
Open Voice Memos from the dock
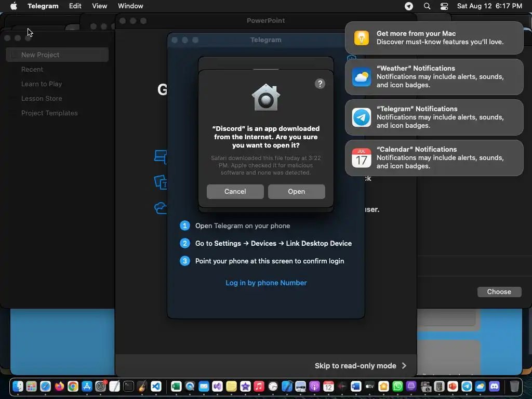(x=342, y=386)
